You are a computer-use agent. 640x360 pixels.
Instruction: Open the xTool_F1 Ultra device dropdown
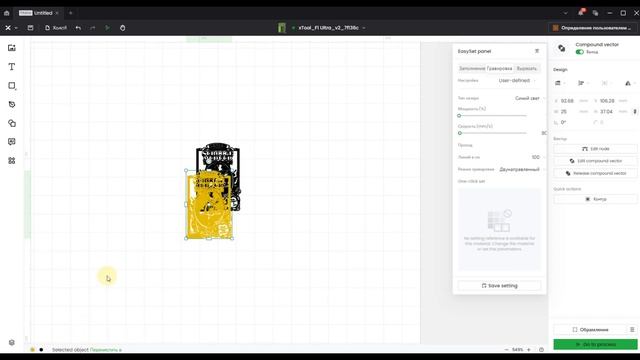[329, 28]
